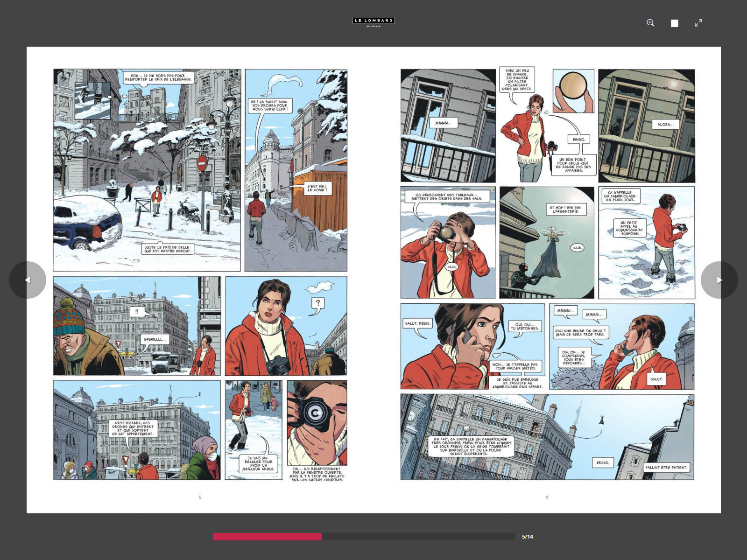Click the 5/14 page counter
Image resolution: width=747 pixels, height=560 pixels.
[528, 537]
